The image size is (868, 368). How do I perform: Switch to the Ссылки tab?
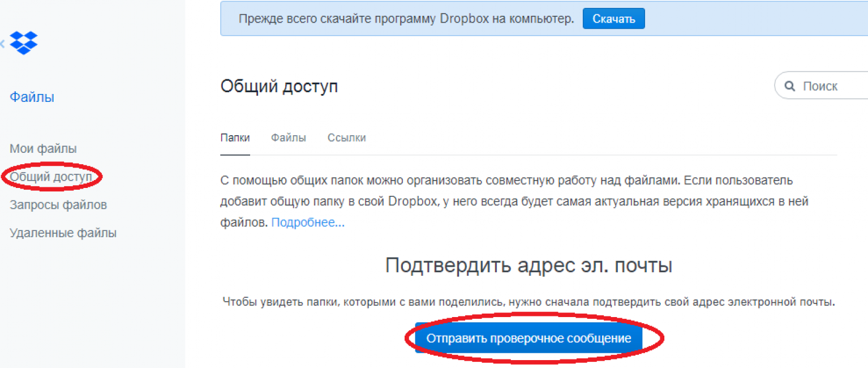(347, 138)
